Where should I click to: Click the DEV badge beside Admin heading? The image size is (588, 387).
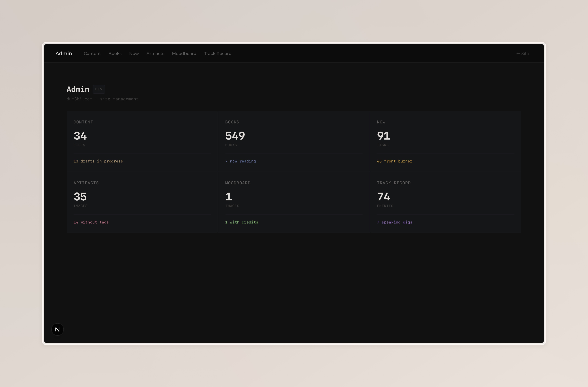click(x=99, y=89)
